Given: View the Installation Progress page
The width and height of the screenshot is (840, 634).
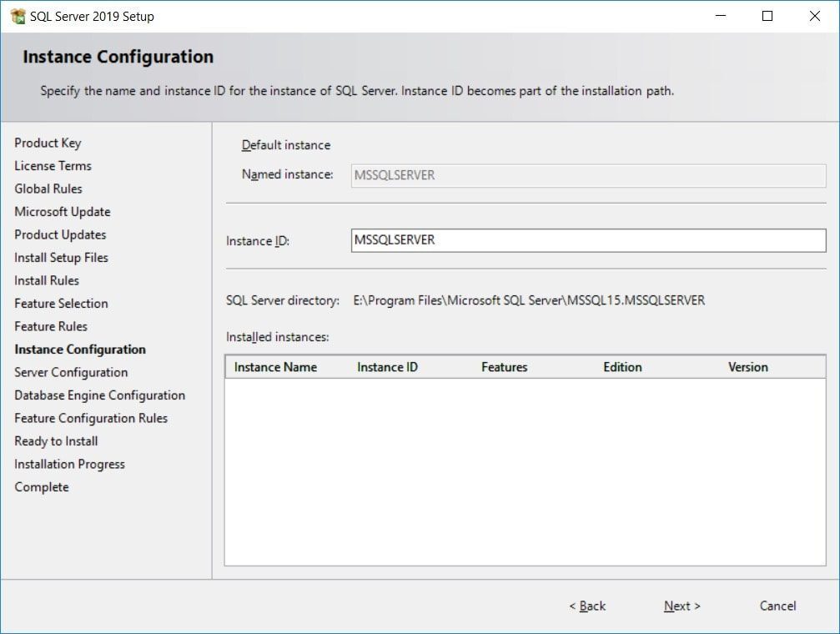Looking at the screenshot, I should pyautogui.click(x=69, y=464).
